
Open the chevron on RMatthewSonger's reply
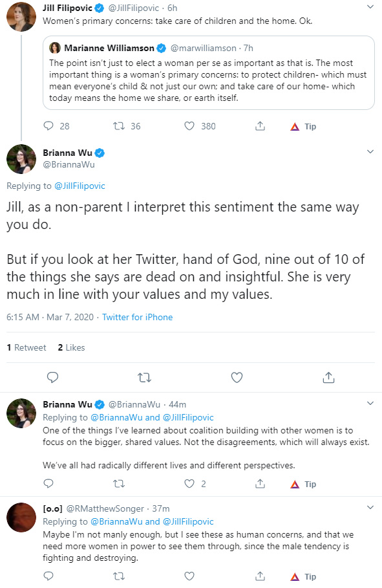point(370,507)
